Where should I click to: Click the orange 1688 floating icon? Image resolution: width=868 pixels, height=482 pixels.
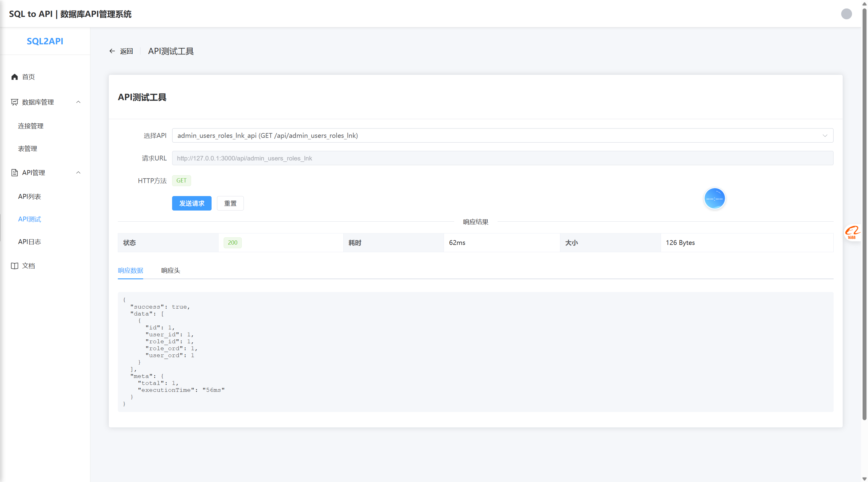(x=852, y=232)
